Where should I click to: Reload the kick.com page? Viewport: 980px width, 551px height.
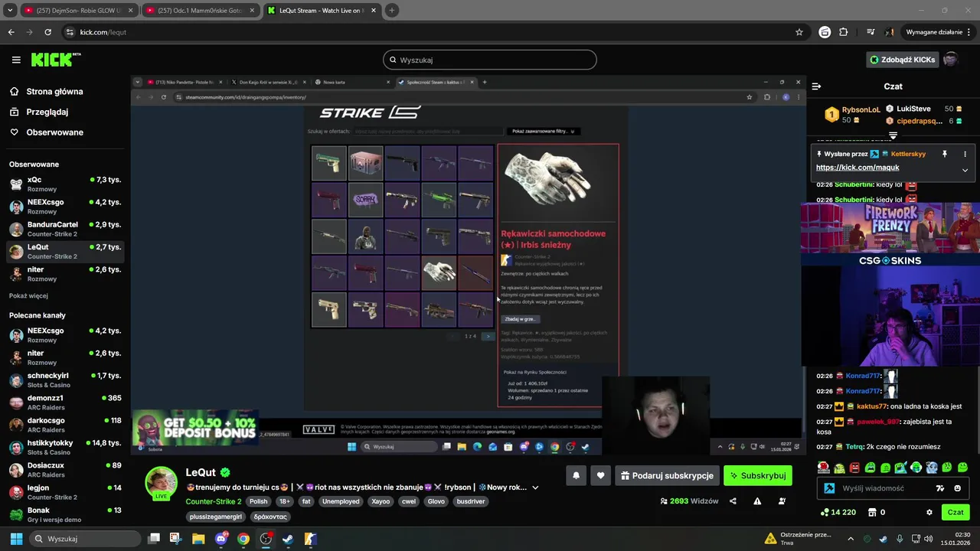47,32
